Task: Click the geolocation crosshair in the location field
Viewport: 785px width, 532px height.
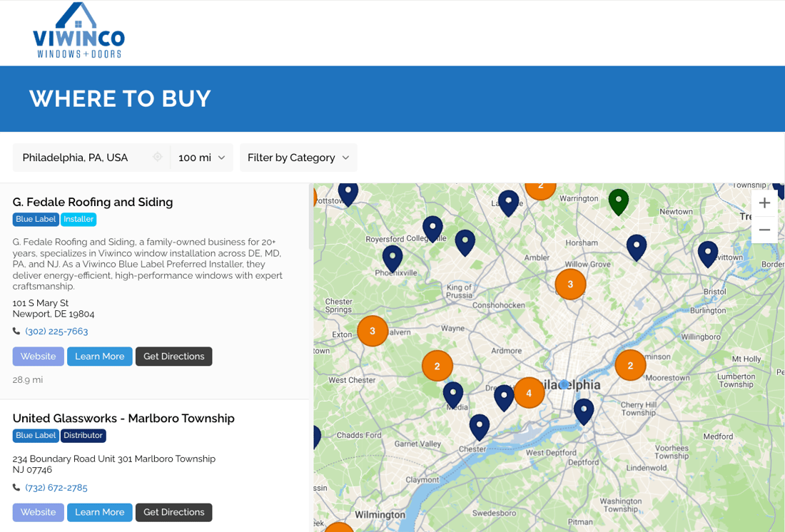Action: pos(157,157)
